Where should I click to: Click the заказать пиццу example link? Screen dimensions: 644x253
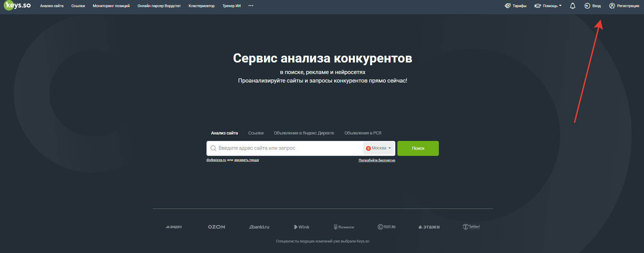click(x=247, y=160)
